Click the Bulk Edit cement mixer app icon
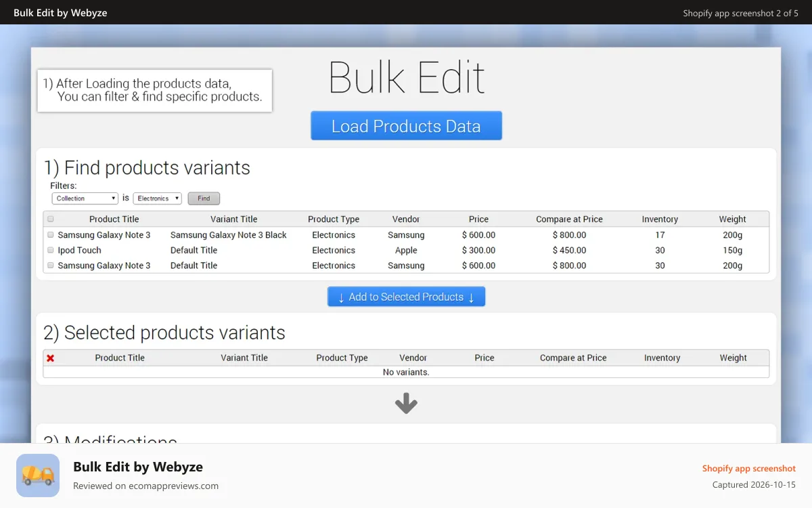 (x=38, y=475)
